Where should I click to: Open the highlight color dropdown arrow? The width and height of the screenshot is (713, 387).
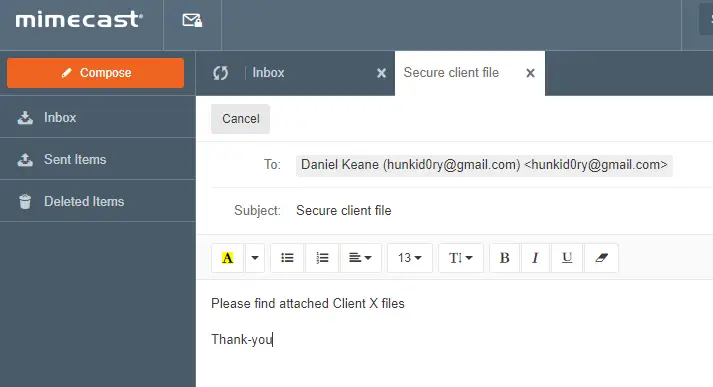click(255, 258)
